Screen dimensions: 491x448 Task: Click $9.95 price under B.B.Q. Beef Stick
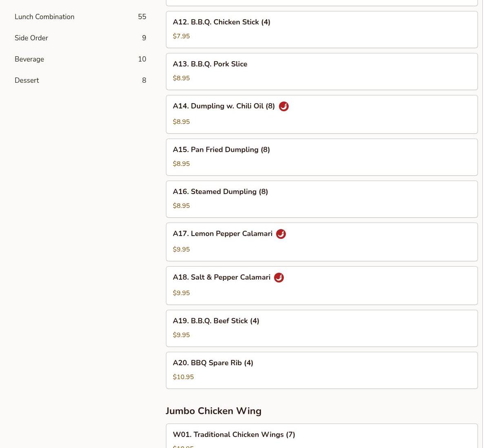pos(181,335)
